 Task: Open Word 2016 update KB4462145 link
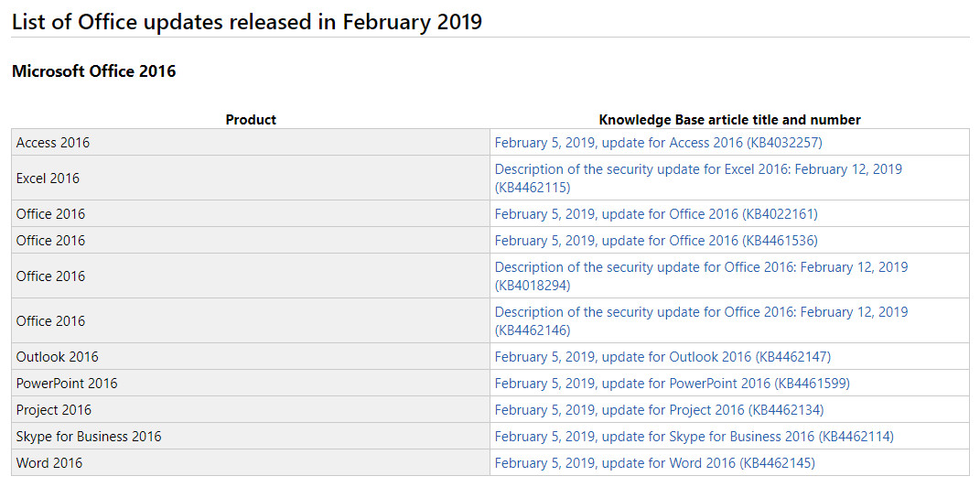click(655, 463)
